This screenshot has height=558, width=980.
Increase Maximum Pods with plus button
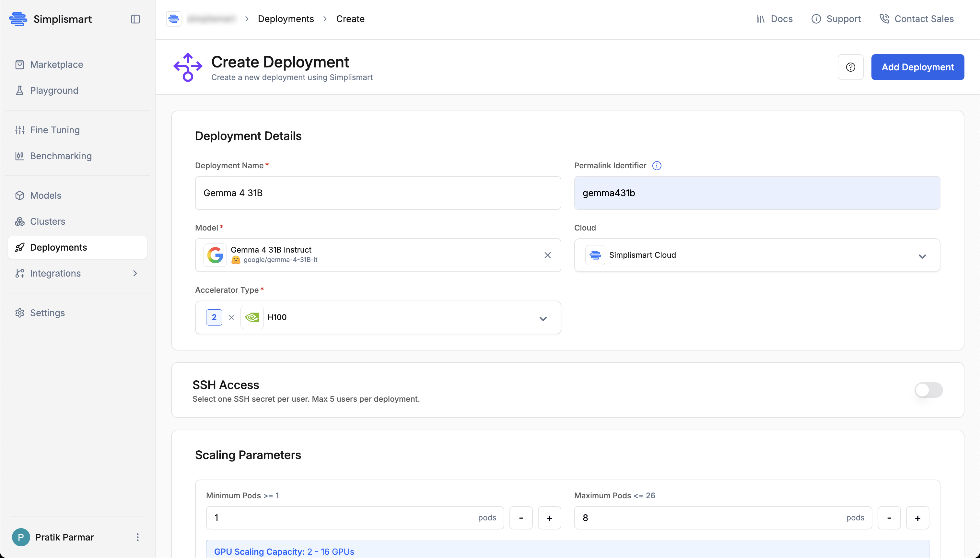click(x=917, y=518)
